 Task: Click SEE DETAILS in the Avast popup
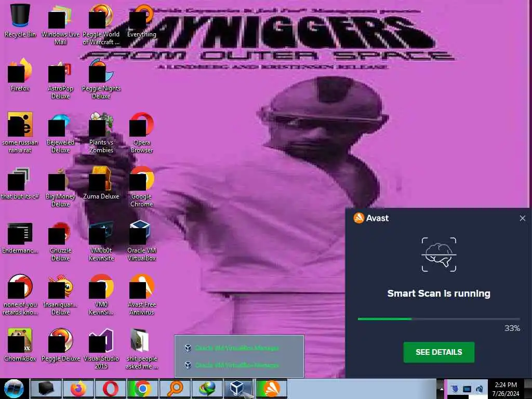(438, 352)
